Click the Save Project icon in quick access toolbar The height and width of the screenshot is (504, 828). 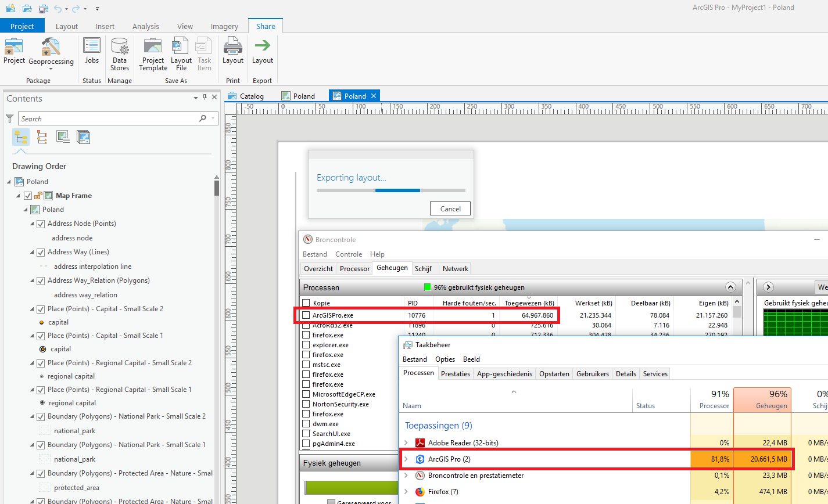click(x=44, y=9)
